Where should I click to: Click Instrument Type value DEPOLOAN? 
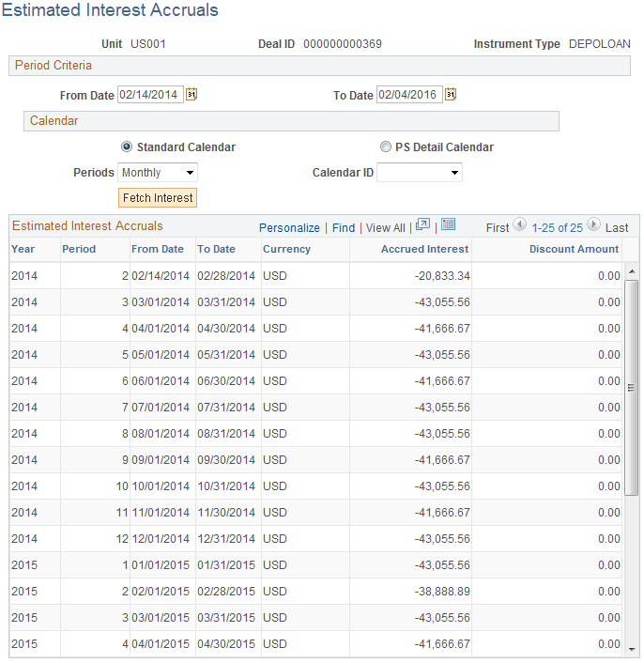tap(599, 44)
